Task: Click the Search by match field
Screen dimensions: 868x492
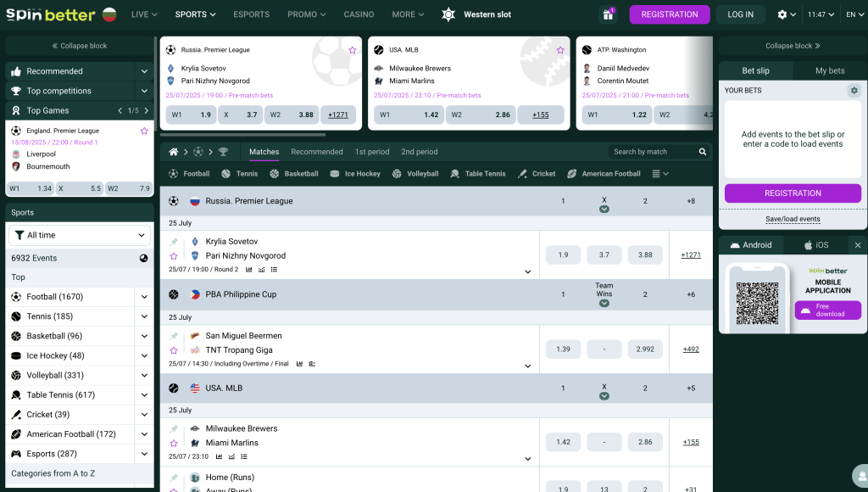Action: (654, 152)
